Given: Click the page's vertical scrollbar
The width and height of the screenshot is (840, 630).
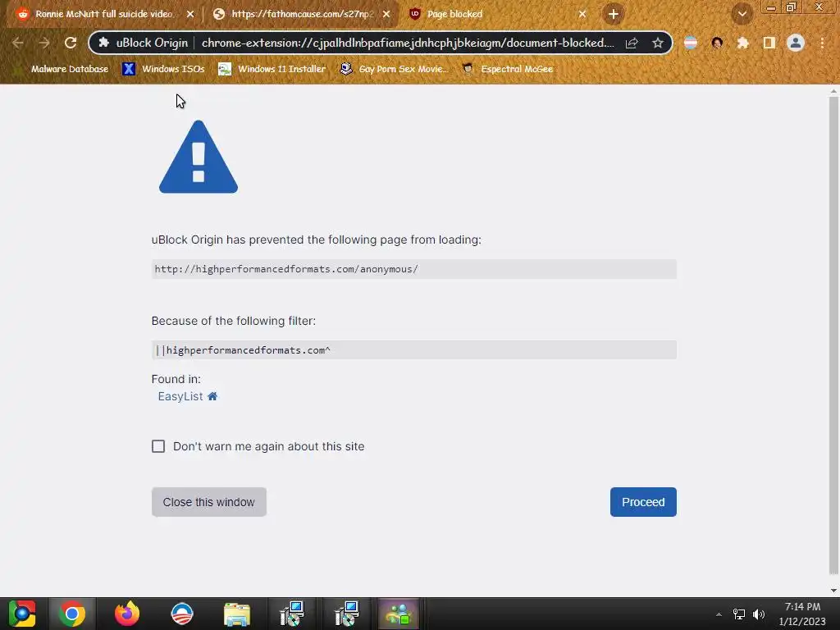Looking at the screenshot, I should (833, 335).
